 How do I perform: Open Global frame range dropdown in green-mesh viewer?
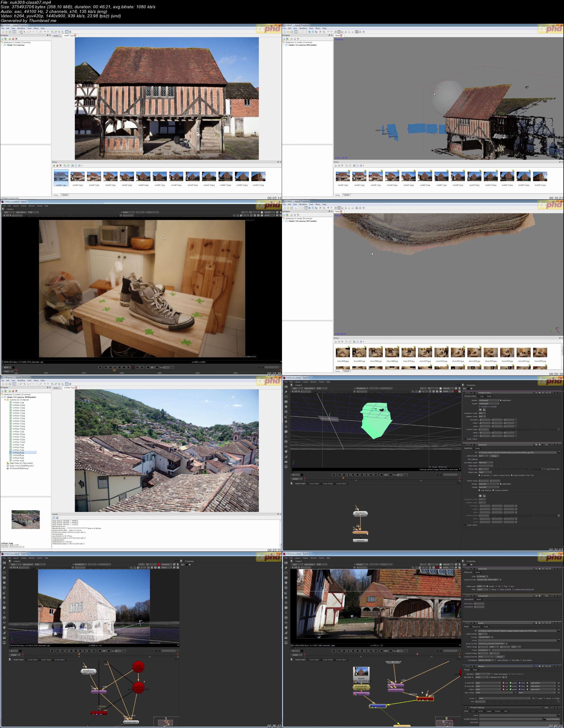297,479
